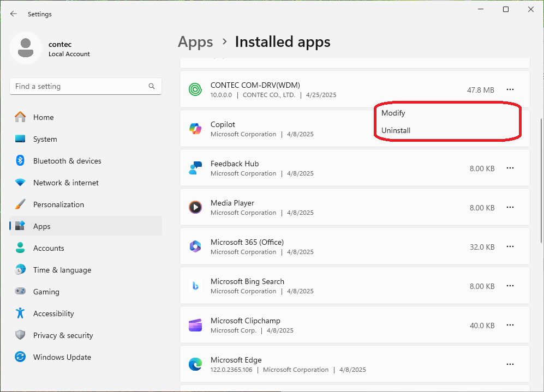Viewport: 544px width, 392px height.
Task: Click the contec user avatar picture
Action: pos(26,48)
